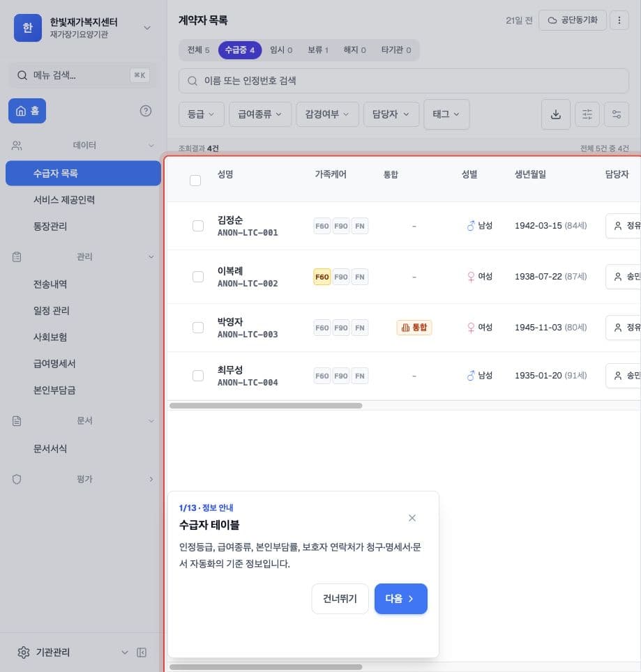Image resolution: width=641 pixels, height=672 pixels.
Task: Click FN badge in 최무성 row
Action: [360, 376]
